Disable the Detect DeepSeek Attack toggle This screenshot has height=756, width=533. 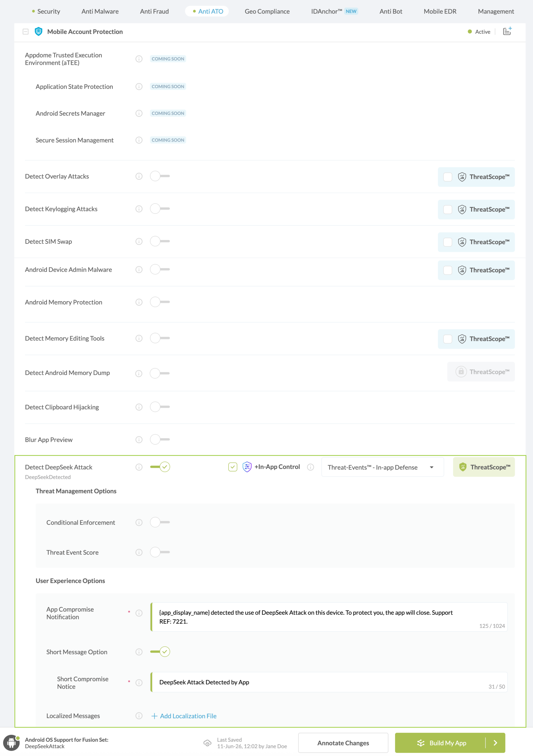[160, 467]
